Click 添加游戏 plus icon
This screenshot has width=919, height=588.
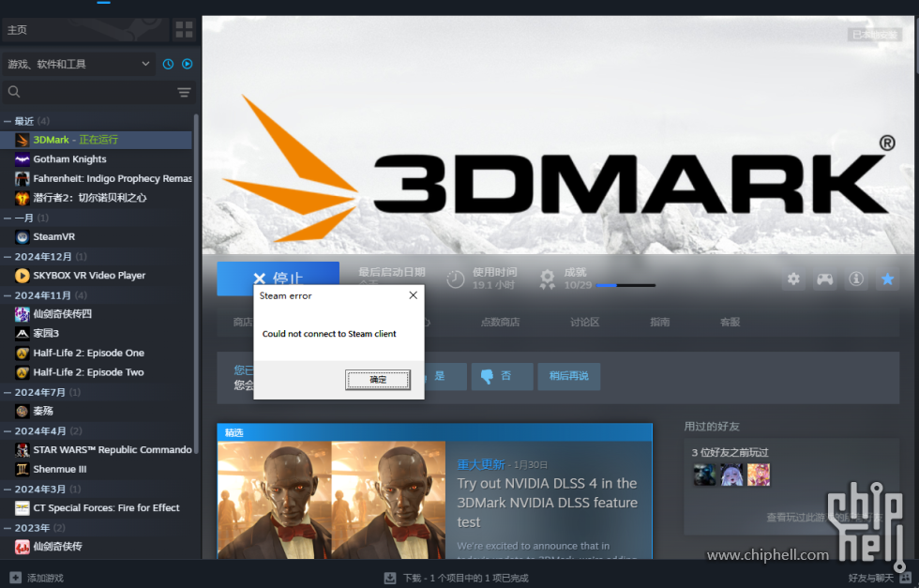click(x=15, y=578)
